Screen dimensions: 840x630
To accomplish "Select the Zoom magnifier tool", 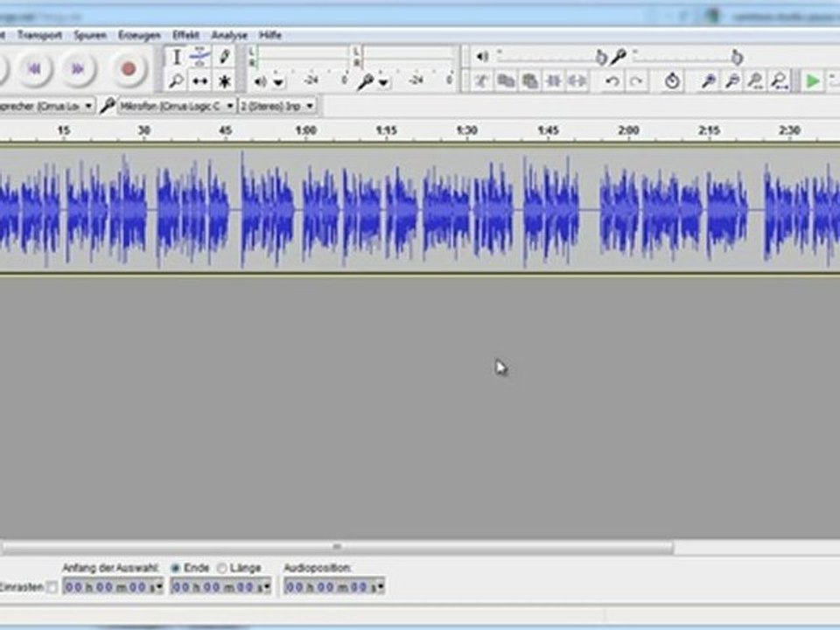I will point(176,81).
